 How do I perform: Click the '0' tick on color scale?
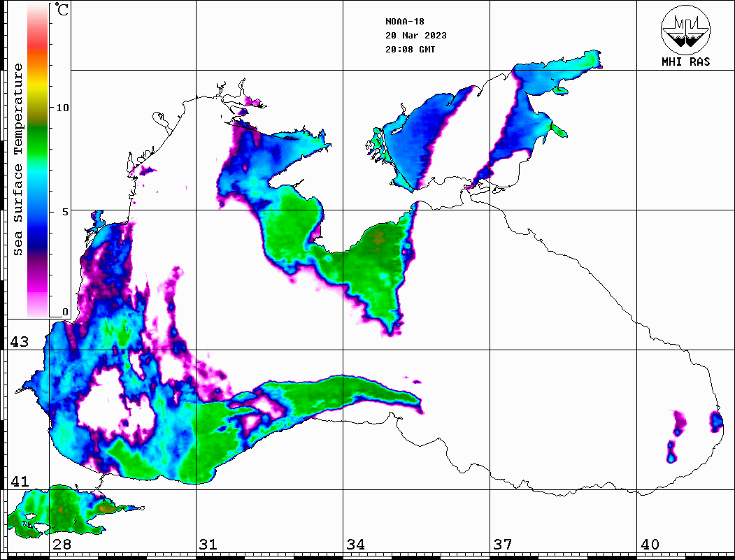point(65,312)
